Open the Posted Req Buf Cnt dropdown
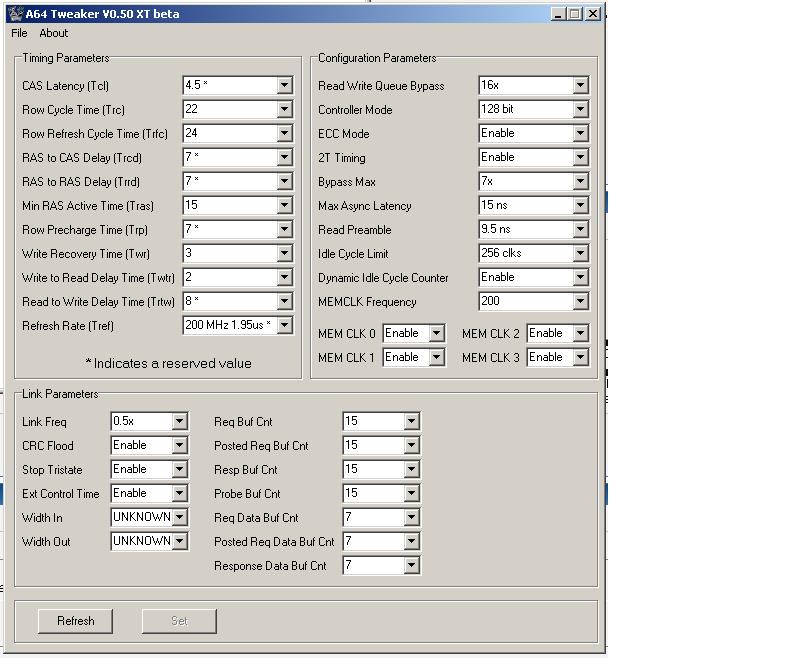Viewport: 800px width, 658px height. click(x=412, y=445)
